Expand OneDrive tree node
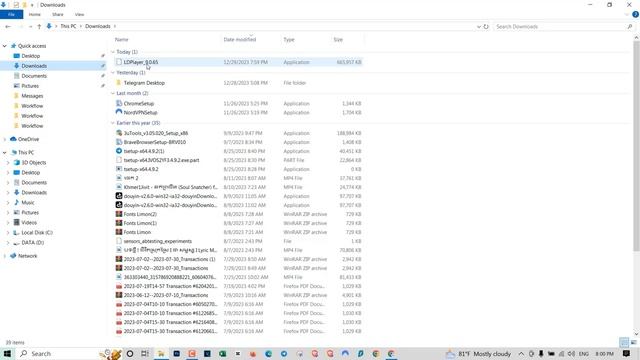This screenshot has height=360, width=640. click(4, 139)
